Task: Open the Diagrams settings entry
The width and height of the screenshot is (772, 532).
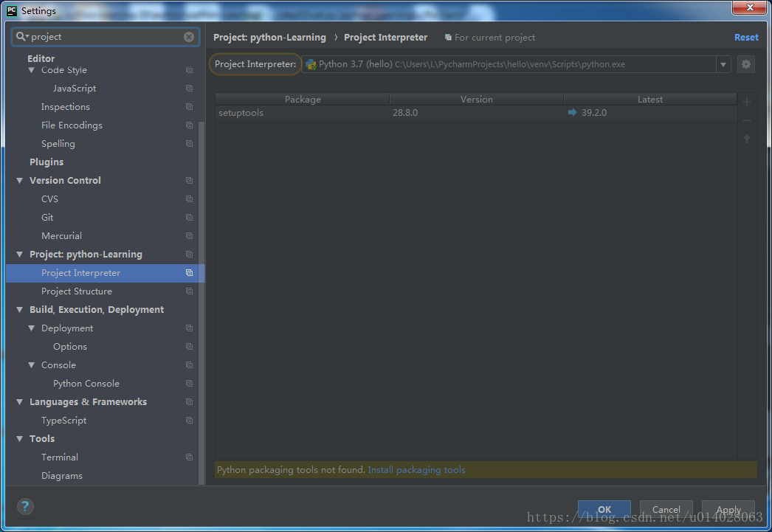Action: point(62,476)
